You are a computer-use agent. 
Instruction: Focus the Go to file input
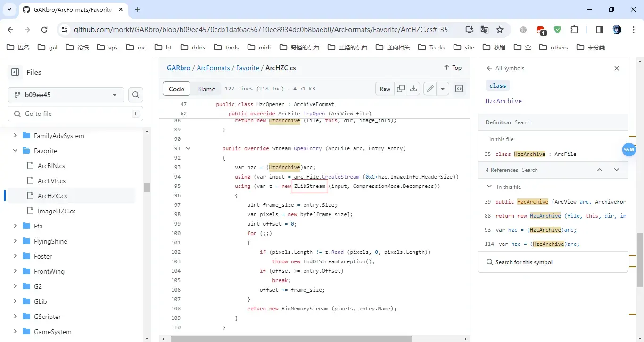(75, 114)
